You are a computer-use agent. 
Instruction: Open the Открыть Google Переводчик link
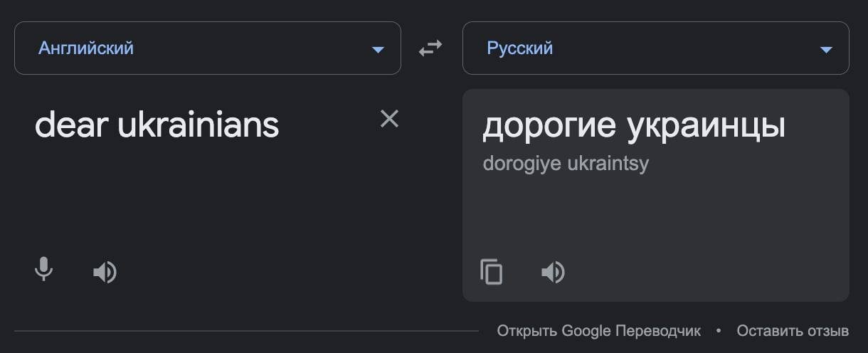click(599, 331)
